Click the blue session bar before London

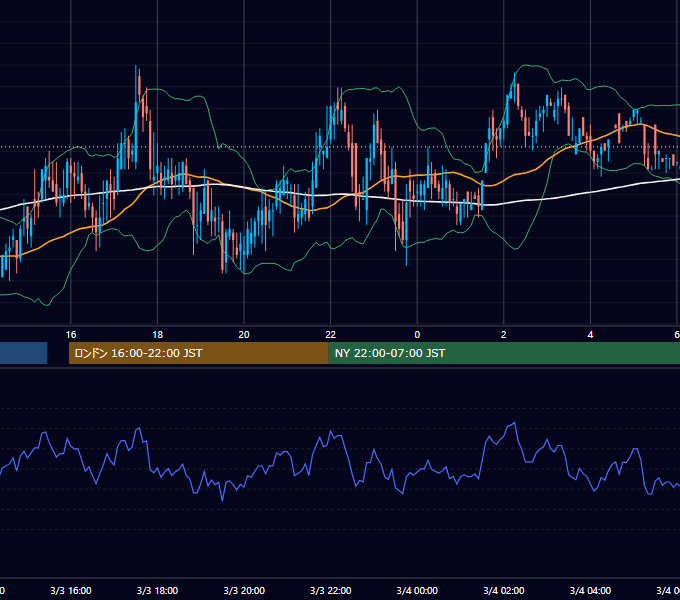click(x=23, y=353)
